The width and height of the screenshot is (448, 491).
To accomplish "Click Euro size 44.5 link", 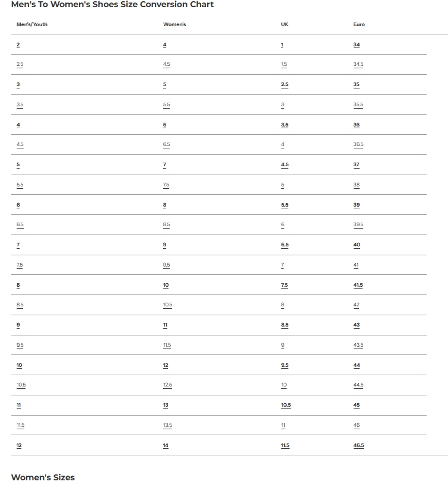I will 358,385.
